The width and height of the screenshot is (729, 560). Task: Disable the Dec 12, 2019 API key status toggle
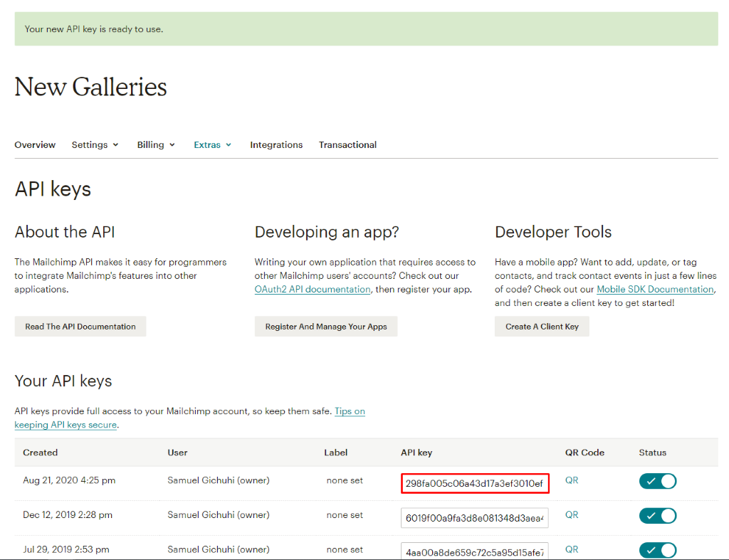point(657,515)
